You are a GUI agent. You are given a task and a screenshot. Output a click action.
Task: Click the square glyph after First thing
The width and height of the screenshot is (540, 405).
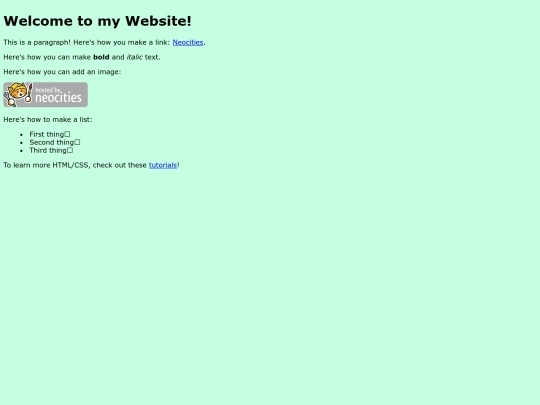67,134
